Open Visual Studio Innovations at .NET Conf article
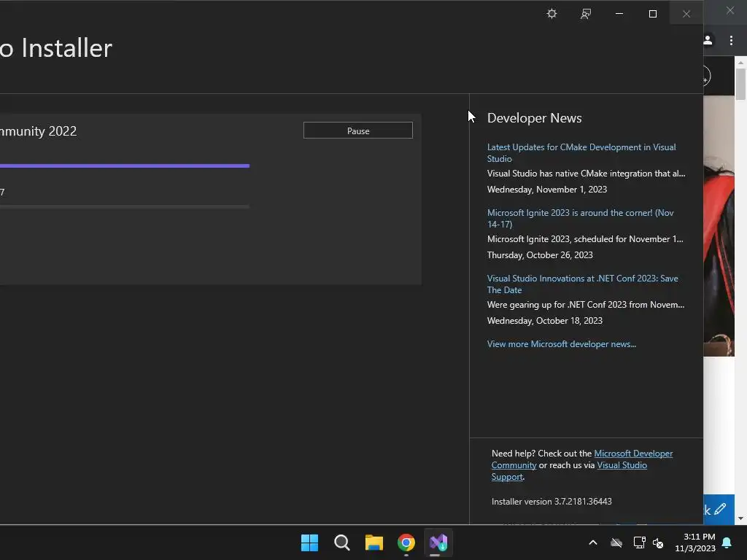Screen dimensions: 747x560 [582, 284]
